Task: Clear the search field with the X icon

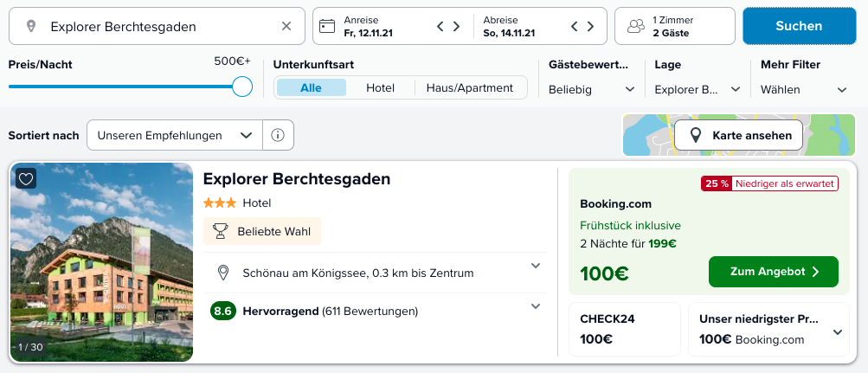Action: point(286,26)
